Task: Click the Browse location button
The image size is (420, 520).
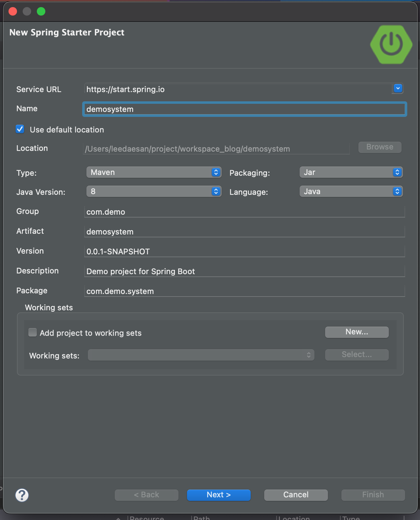Action: point(380,147)
